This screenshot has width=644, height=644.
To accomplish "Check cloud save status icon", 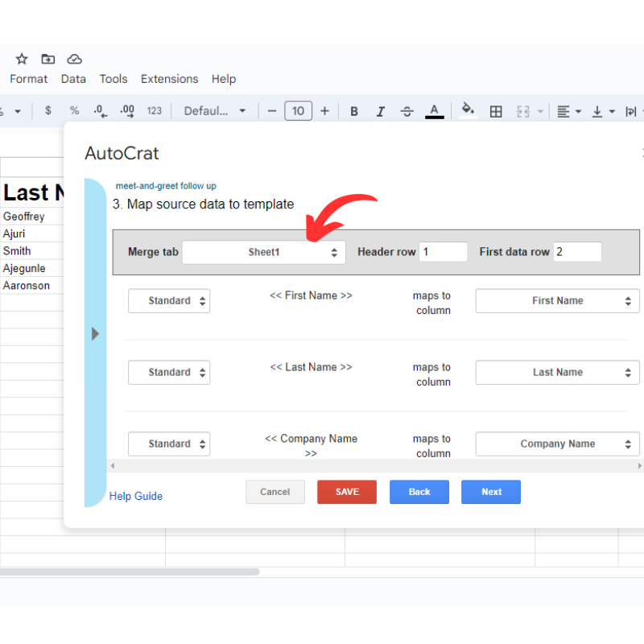I will pyautogui.click(x=74, y=59).
